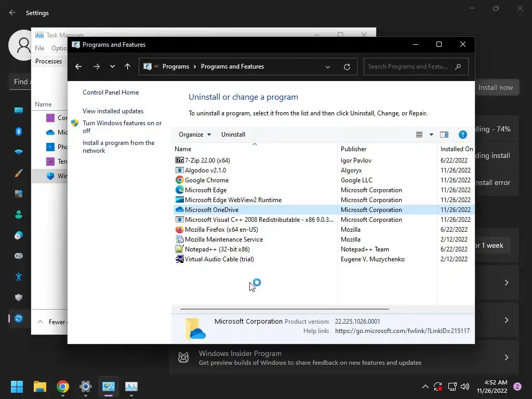Image resolution: width=532 pixels, height=399 pixels.
Task: Select Notepad++ (32-bit x86) entry
Action: point(217,249)
